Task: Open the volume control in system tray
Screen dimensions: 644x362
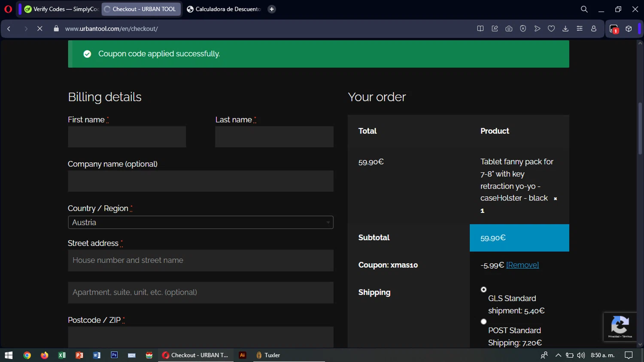Action: (581, 355)
